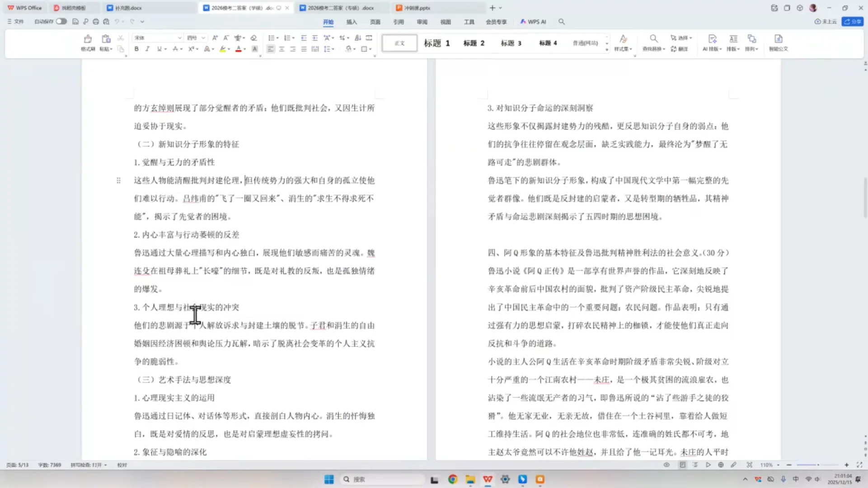
Task: Switch to the 插入 ribbon tab
Action: [352, 22]
